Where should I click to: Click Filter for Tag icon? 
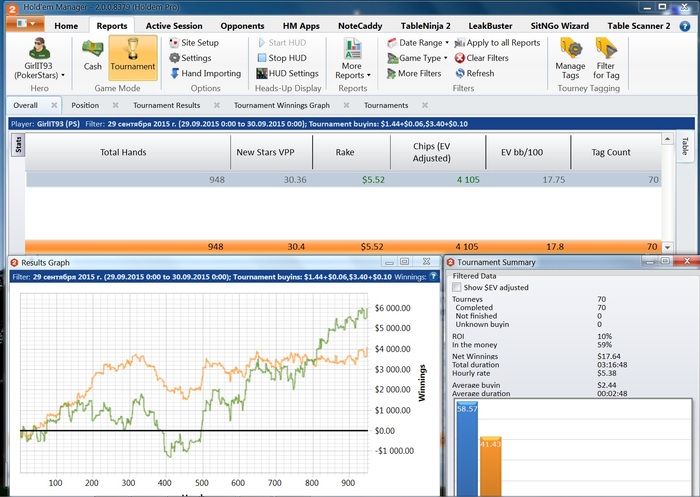606,56
